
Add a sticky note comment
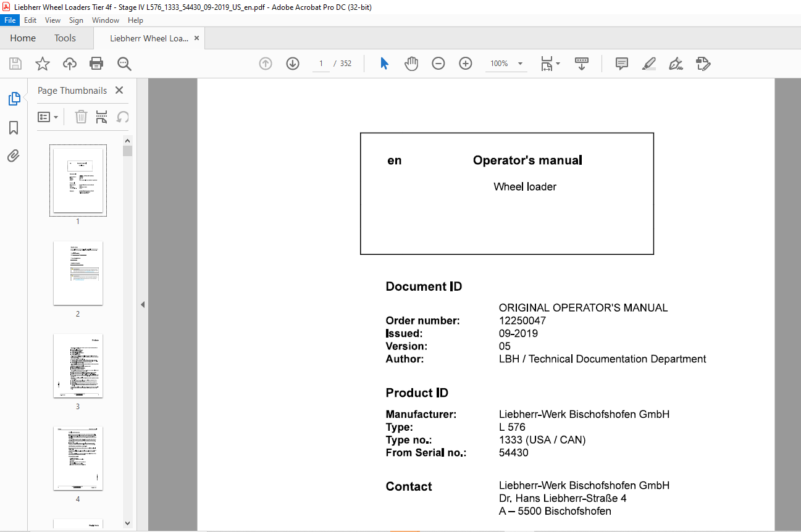622,64
